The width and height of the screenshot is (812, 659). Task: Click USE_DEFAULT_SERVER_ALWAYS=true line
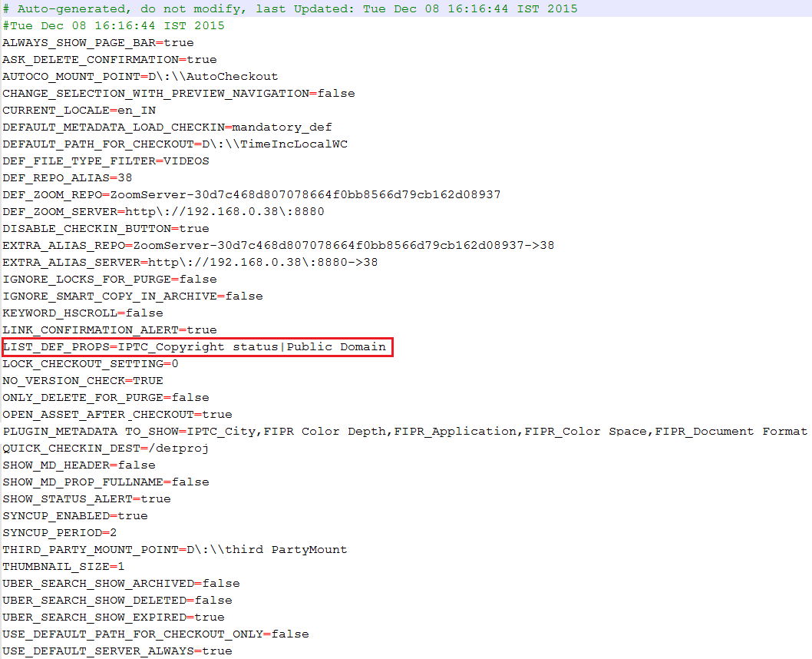pyautogui.click(x=117, y=651)
